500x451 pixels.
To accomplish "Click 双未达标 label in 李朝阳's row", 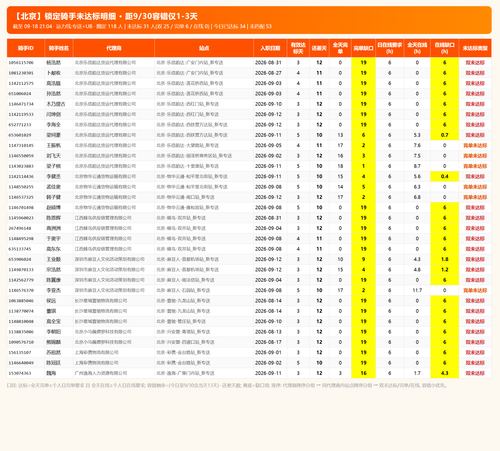I will 475,332.
